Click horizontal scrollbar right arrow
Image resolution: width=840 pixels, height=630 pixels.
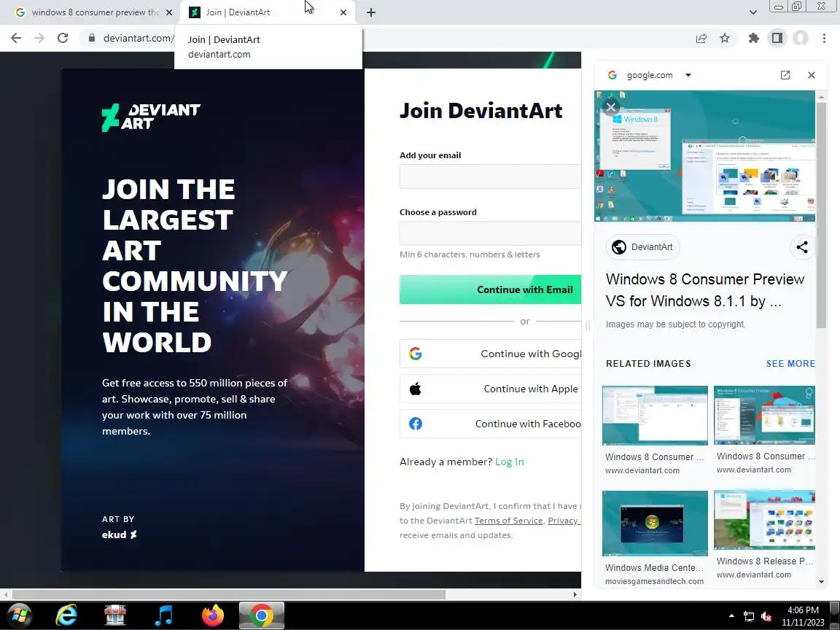point(575,595)
